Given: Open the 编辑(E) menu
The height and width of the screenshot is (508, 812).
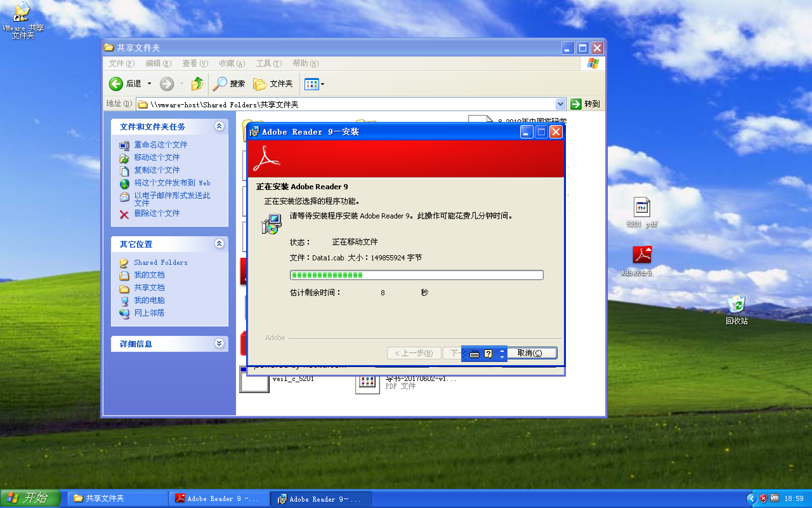Looking at the screenshot, I should (158, 63).
